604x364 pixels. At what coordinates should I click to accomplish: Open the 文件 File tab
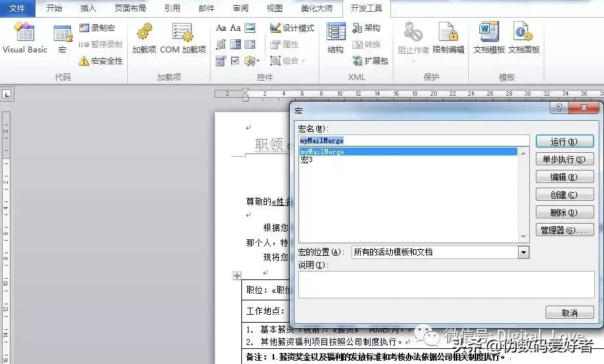tap(17, 9)
